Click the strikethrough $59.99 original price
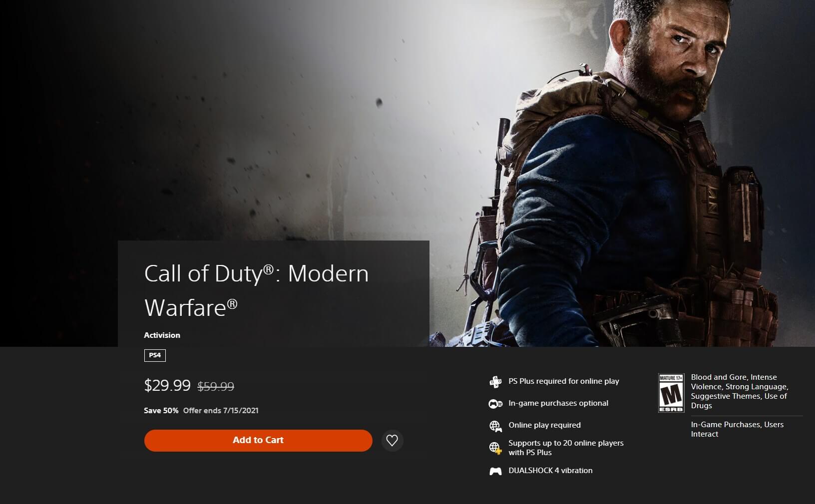 tap(216, 386)
